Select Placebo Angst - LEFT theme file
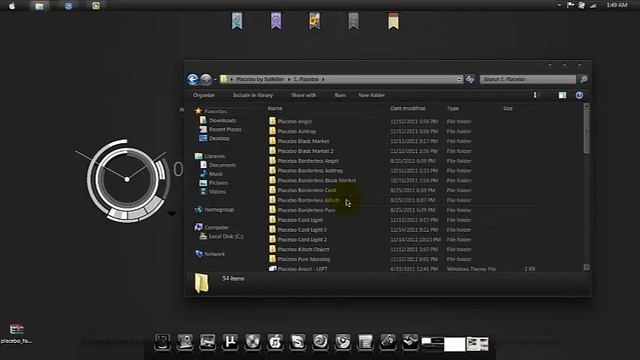640x360 pixels. pyautogui.click(x=302, y=269)
